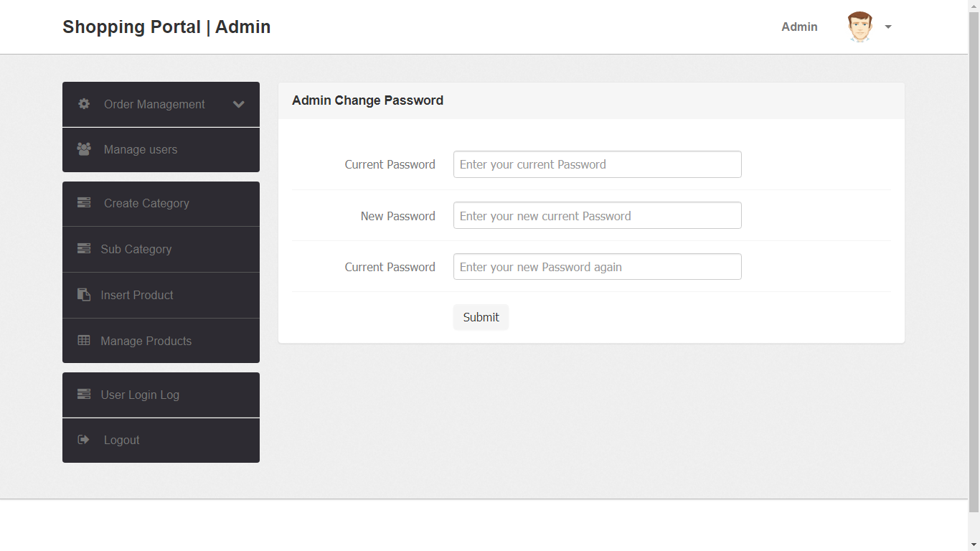Click the list icon beside Create Category
This screenshot has height=551, width=980.
pyautogui.click(x=84, y=203)
